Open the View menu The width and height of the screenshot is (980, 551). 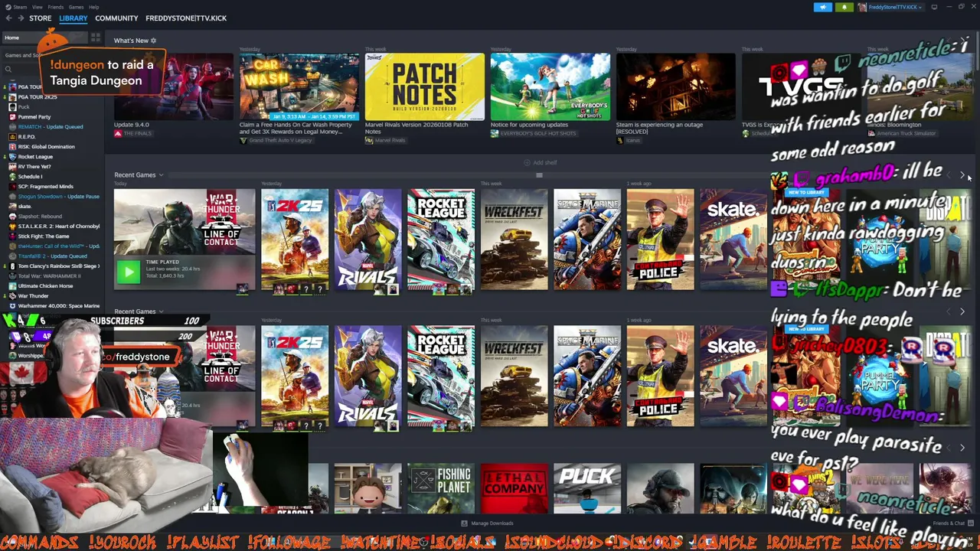tap(38, 7)
